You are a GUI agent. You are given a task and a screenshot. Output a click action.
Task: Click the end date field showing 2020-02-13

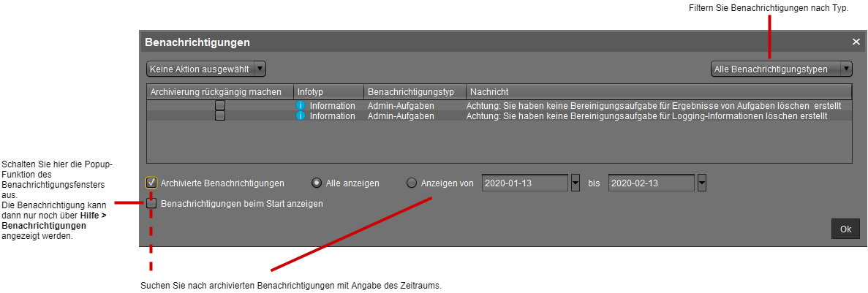(652, 183)
